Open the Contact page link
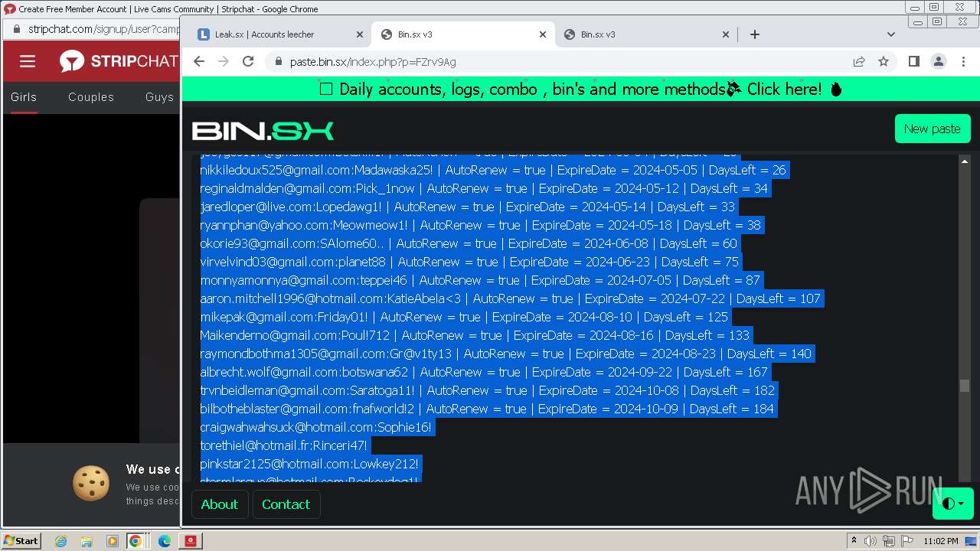Screen dimensions: 980x551 [x=286, y=504]
